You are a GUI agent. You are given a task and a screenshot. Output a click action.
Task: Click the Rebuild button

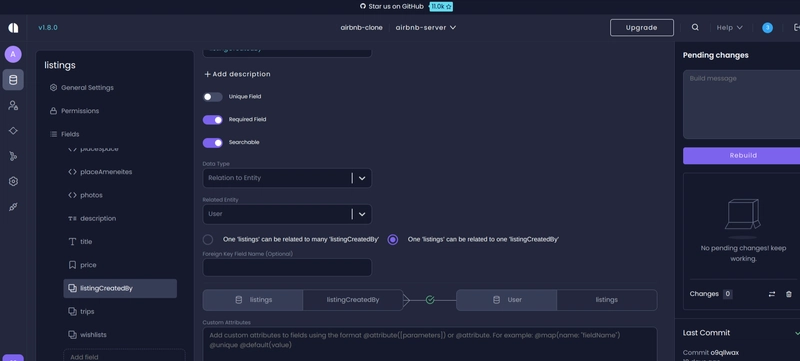click(743, 156)
